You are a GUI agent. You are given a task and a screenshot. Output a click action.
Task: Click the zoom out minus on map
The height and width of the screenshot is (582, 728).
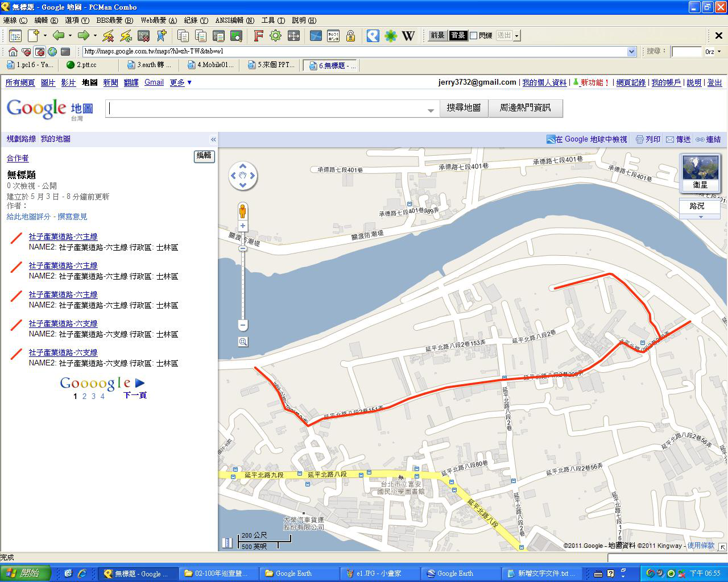[243, 326]
